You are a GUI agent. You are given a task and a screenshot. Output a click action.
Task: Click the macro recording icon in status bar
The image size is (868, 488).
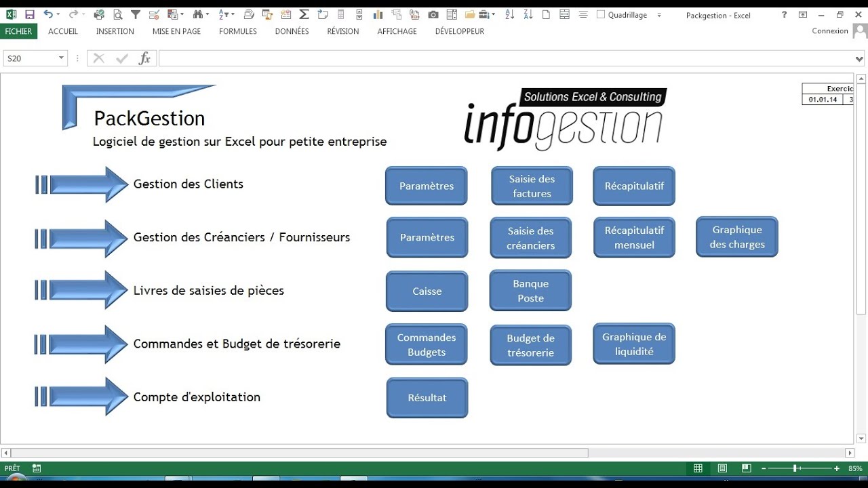coord(37,468)
